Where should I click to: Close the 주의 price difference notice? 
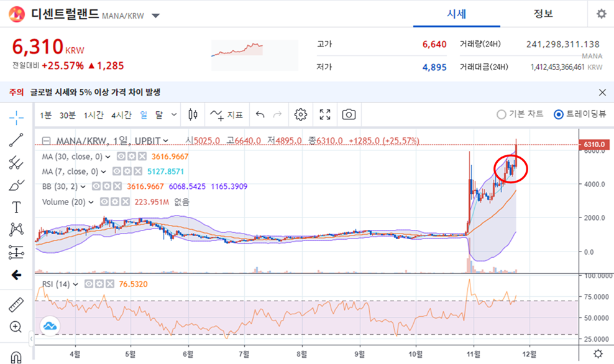coord(602,93)
